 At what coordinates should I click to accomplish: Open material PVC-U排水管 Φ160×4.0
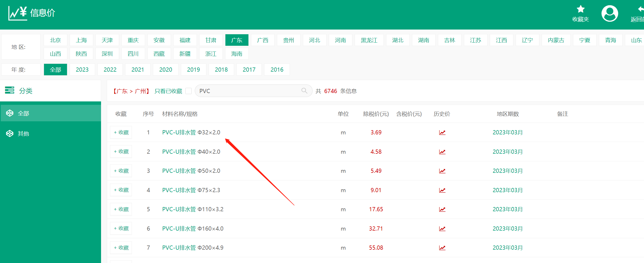193,228
